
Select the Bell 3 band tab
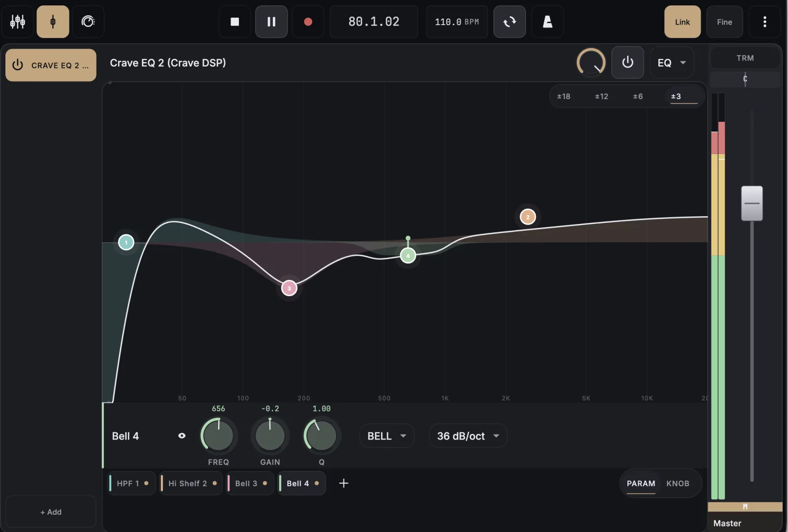[x=250, y=483]
